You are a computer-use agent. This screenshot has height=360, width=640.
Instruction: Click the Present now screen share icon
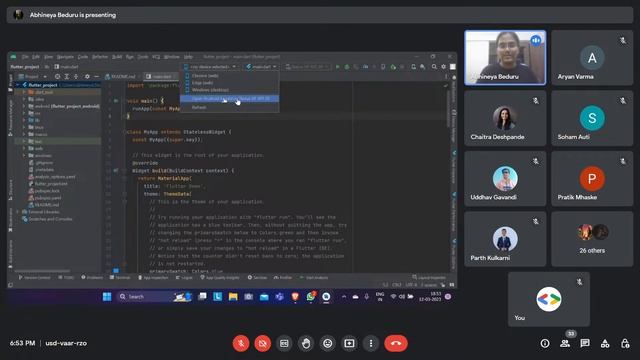tap(349, 343)
